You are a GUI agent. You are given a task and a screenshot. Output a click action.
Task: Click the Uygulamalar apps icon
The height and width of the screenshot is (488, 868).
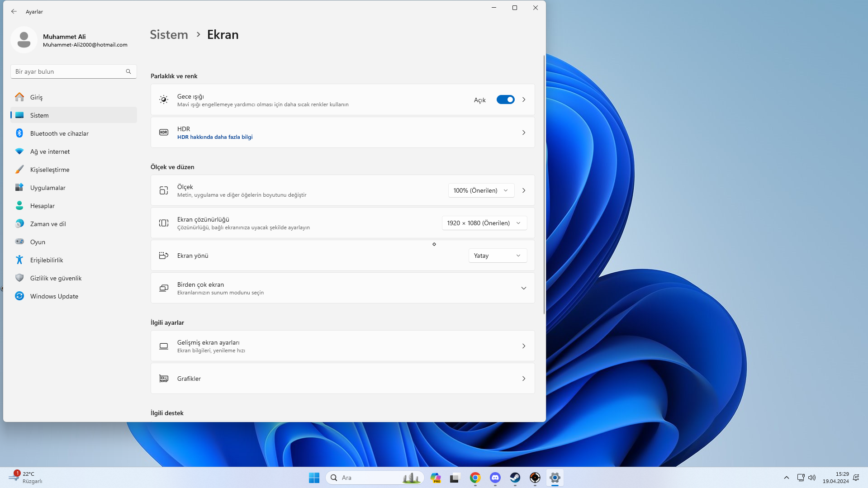[x=19, y=187]
